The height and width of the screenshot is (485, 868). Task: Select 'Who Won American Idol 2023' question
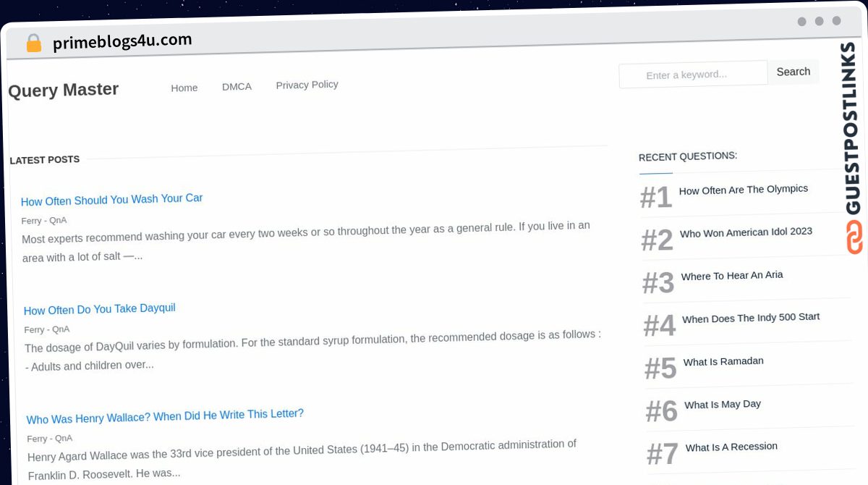(x=746, y=232)
